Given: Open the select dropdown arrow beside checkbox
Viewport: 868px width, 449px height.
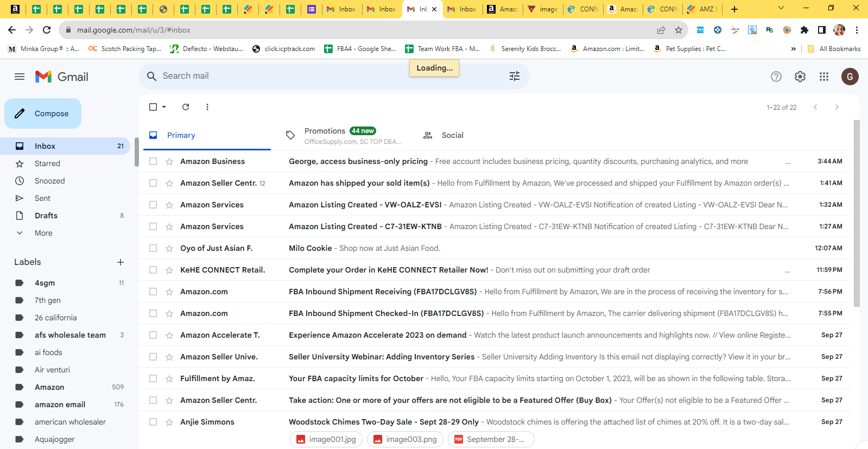Looking at the screenshot, I should 164,107.
